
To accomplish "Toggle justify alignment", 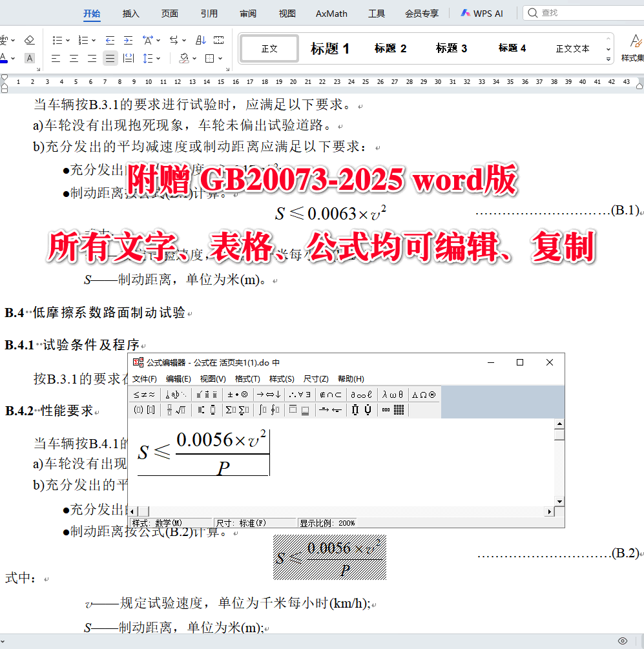I will 110,58.
